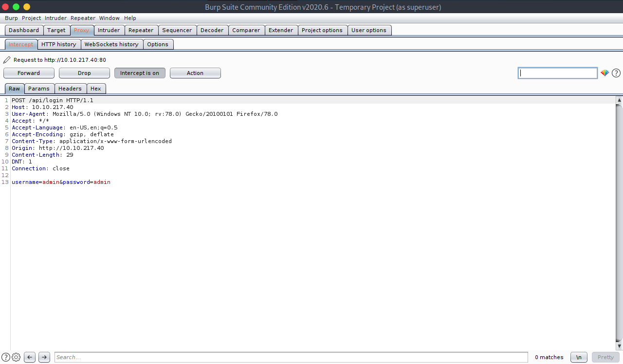Go to next search match arrow
This screenshot has height=364, width=623.
(x=44, y=357)
